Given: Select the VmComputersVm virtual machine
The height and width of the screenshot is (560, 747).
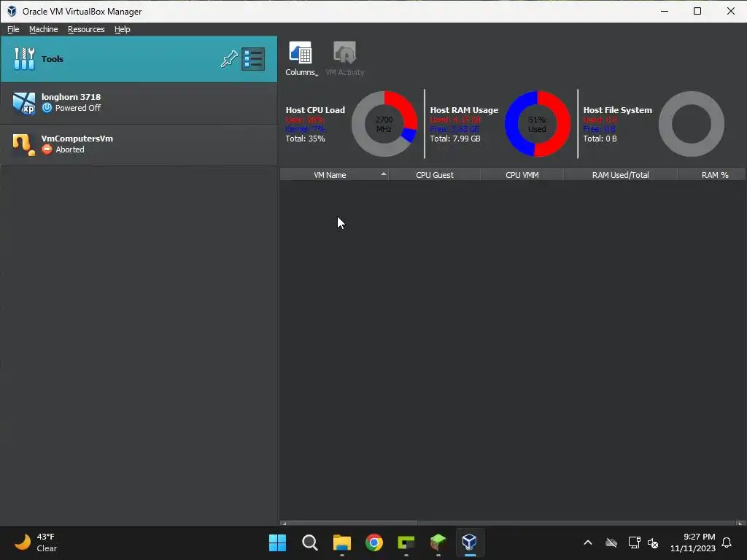Looking at the screenshot, I should click(x=139, y=144).
